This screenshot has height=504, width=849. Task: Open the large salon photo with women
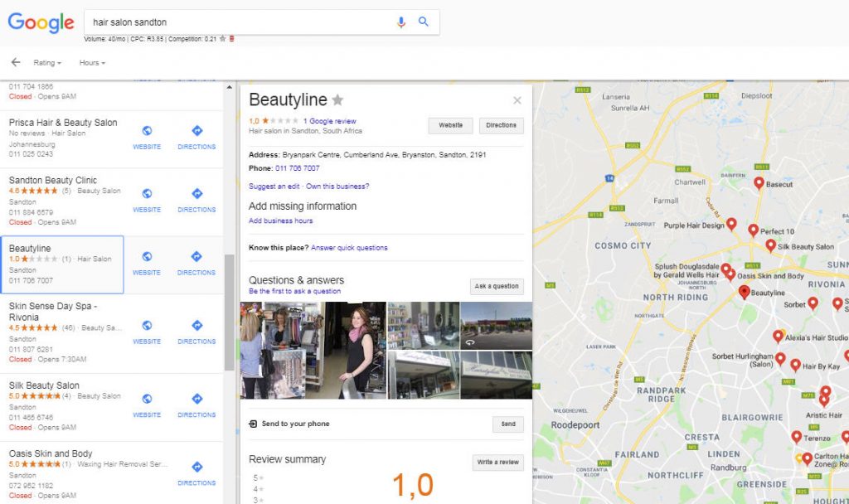[x=313, y=351]
